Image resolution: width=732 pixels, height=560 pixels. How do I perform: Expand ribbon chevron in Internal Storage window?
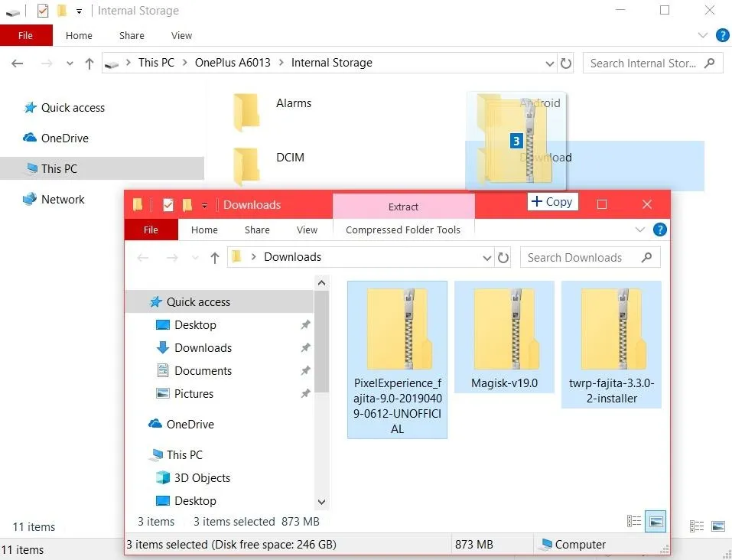tap(703, 35)
